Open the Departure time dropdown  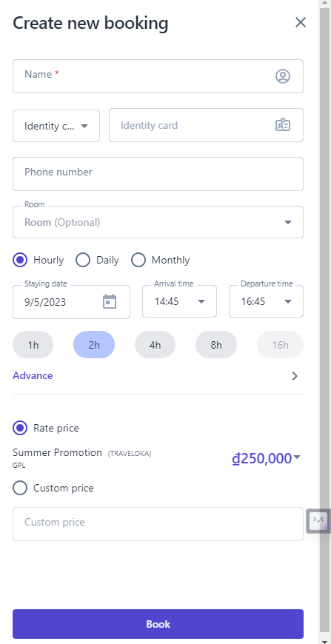pos(266,301)
